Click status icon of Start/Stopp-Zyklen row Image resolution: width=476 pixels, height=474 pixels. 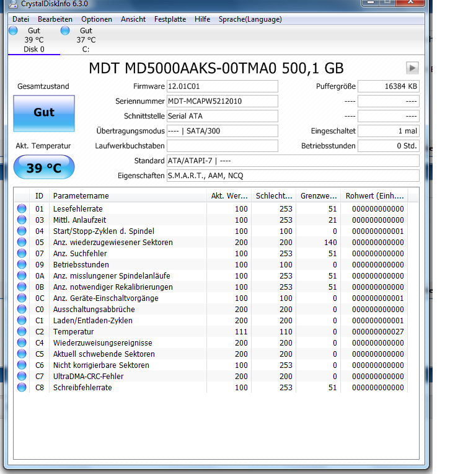[x=22, y=231]
